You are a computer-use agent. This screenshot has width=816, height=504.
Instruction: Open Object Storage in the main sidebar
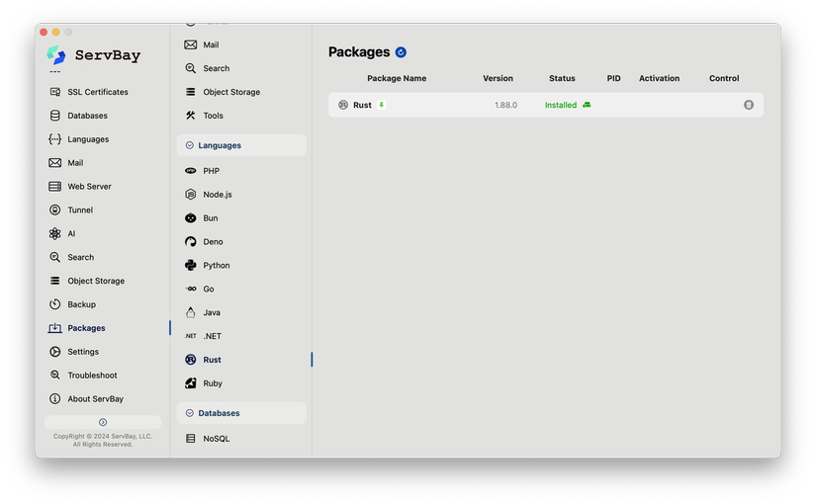[86, 281]
